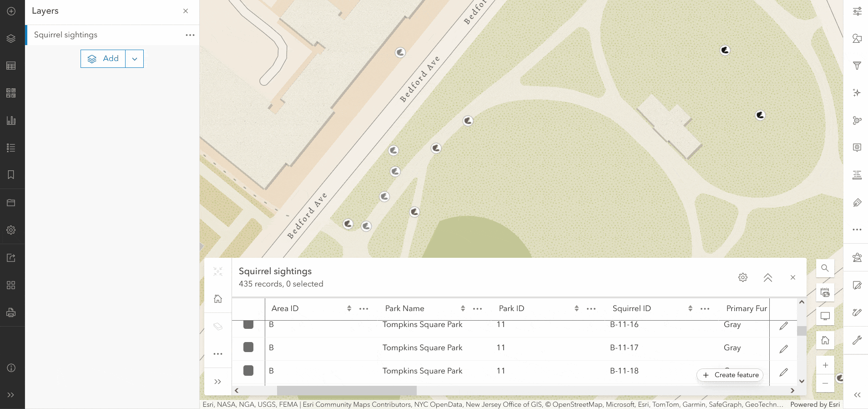The height and width of the screenshot is (409, 868).
Task: Click the table's horizontal scrollbar thumb
Action: point(347,390)
